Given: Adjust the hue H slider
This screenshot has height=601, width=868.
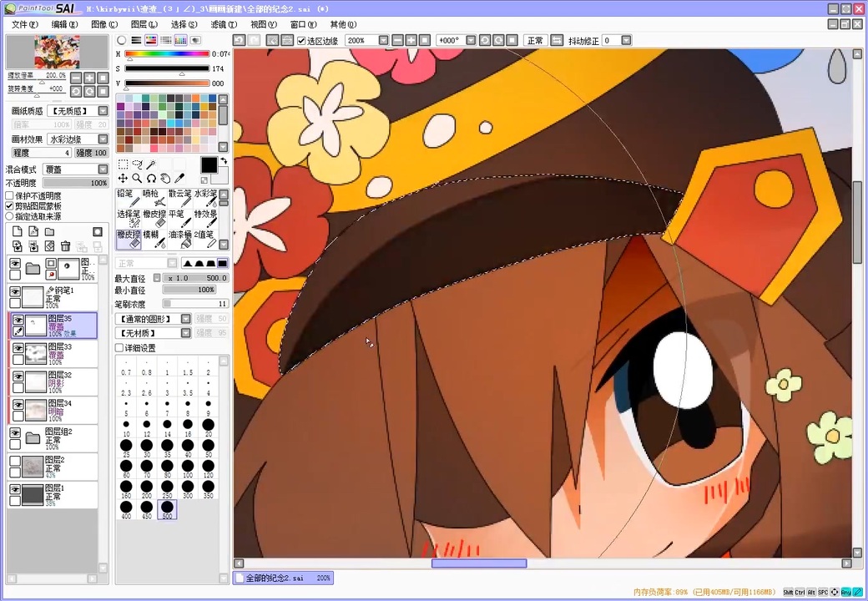Looking at the screenshot, I should 168,54.
